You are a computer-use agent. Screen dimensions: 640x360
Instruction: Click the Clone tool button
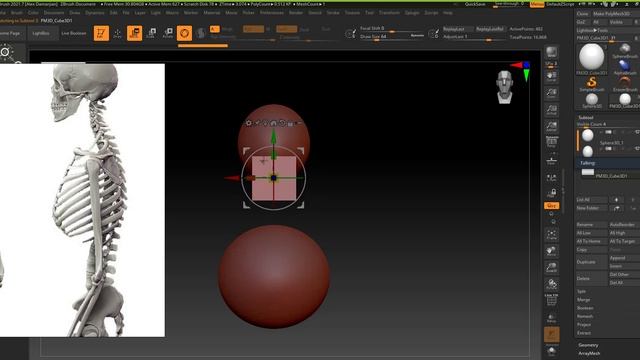coord(582,14)
